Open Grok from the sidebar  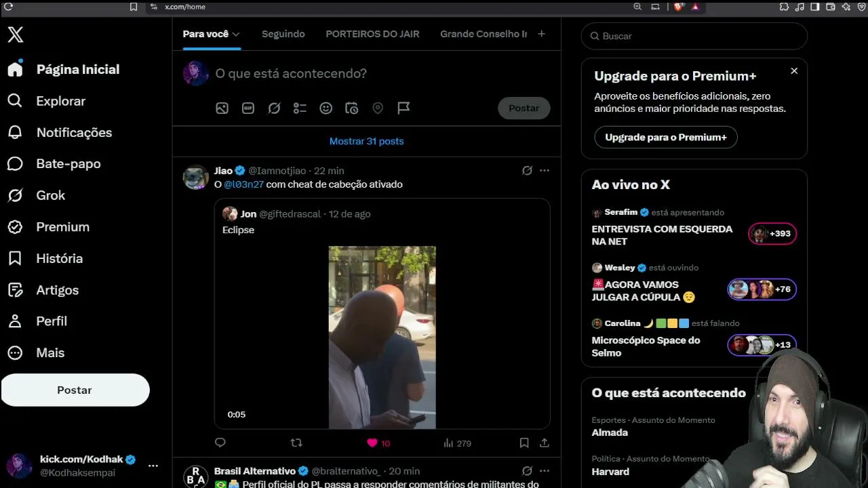[x=36, y=195]
